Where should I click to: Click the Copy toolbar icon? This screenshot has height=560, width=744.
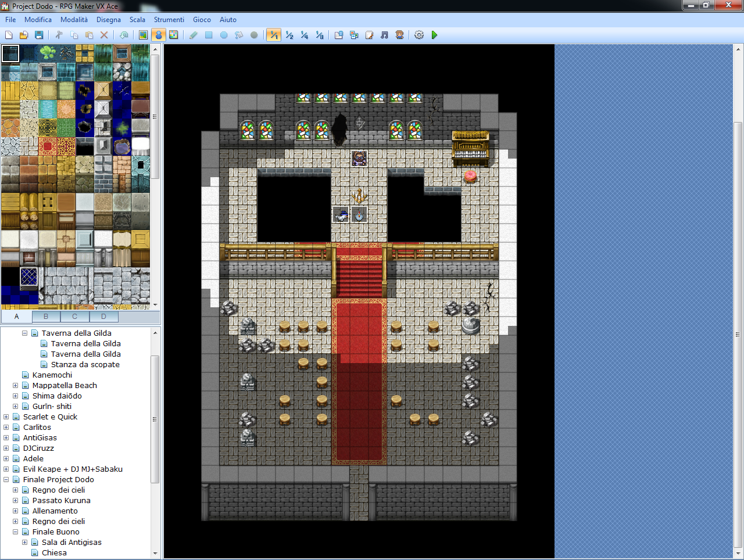tap(74, 35)
